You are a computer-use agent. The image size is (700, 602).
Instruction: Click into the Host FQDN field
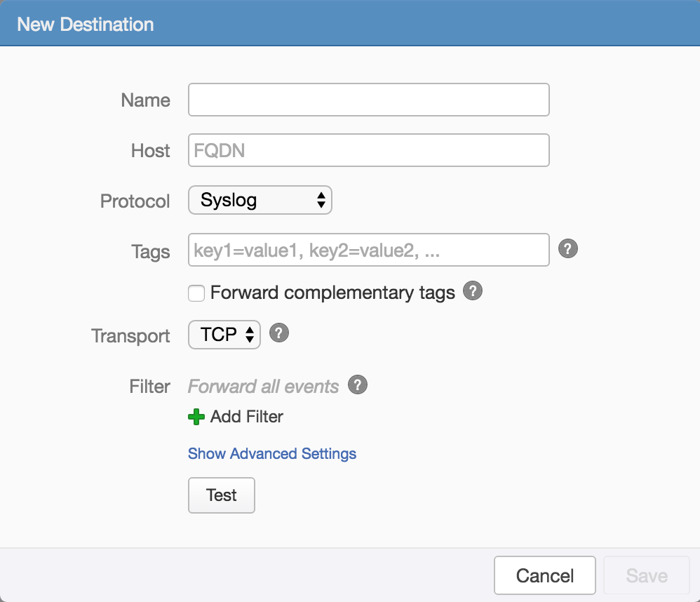368,150
